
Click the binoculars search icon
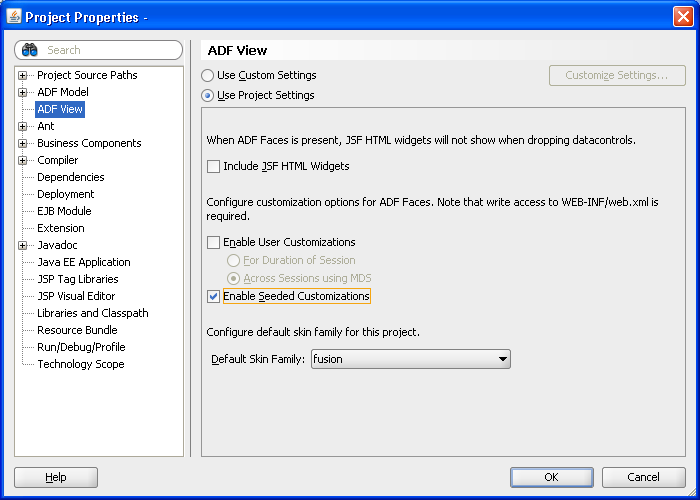coord(29,50)
